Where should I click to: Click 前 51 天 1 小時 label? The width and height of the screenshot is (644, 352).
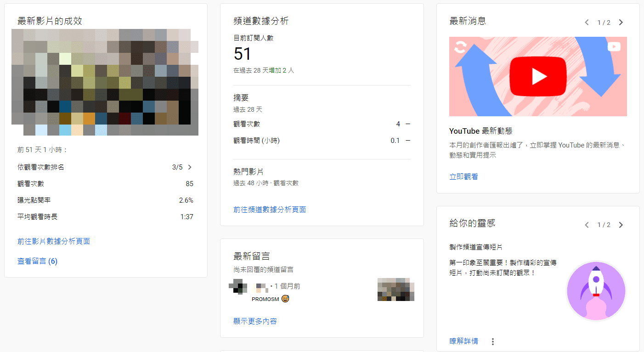43,150
